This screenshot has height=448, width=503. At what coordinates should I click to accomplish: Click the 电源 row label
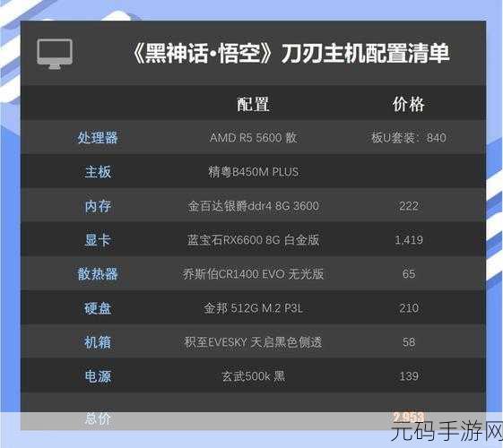point(98,376)
